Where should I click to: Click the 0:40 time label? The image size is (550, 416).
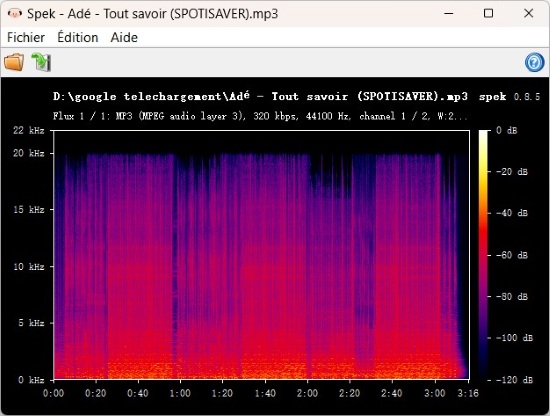coord(138,393)
